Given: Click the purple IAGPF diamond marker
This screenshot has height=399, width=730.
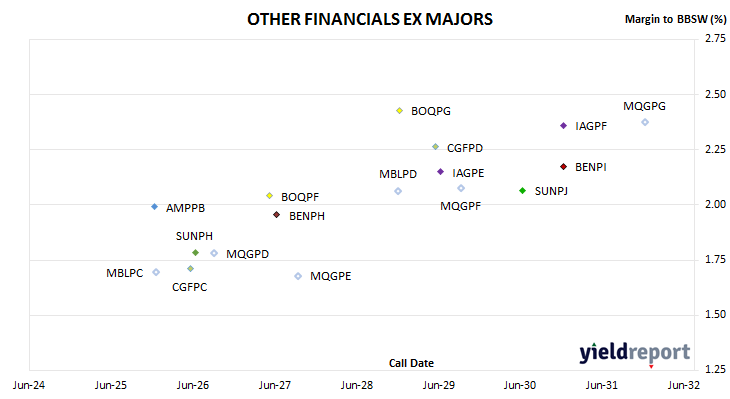Looking at the screenshot, I should coord(563,126).
